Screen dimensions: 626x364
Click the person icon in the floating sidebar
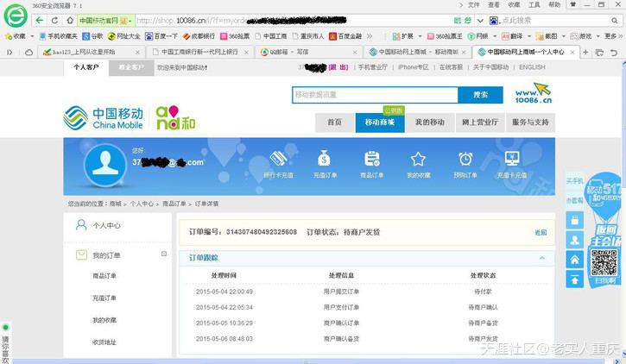pyautogui.click(x=574, y=240)
